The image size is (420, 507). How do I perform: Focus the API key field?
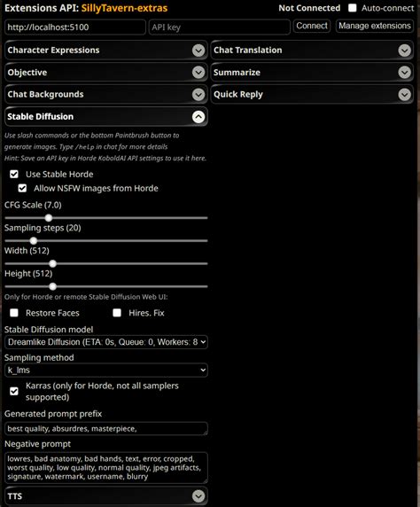coord(219,27)
